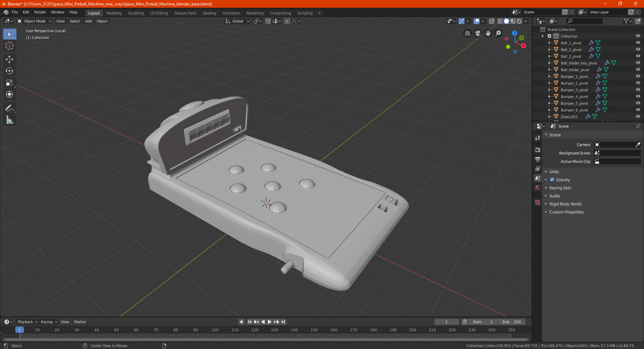644x349 pixels.
Task: Open the Texture properties tab
Action: (538, 202)
